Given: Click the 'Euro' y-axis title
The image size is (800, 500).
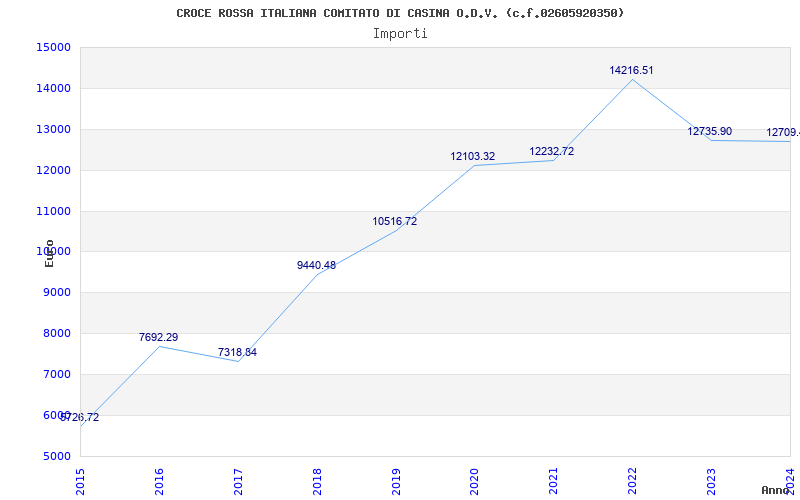Looking at the screenshot, I should tap(49, 253).
